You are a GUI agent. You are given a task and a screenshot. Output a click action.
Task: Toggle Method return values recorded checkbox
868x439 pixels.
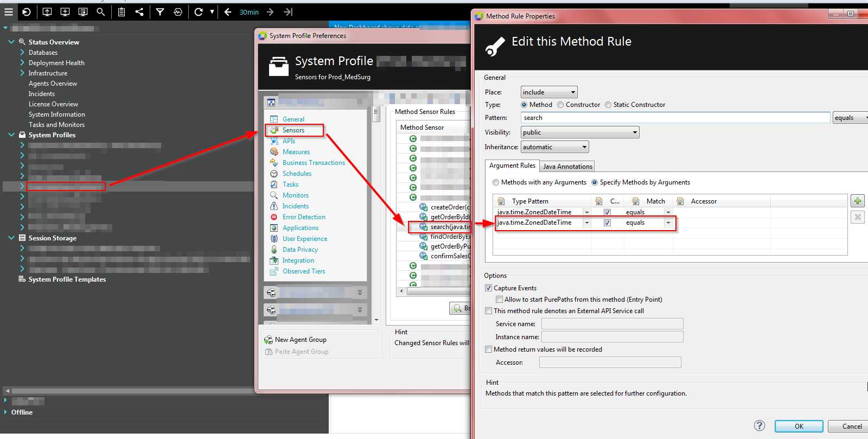point(488,349)
